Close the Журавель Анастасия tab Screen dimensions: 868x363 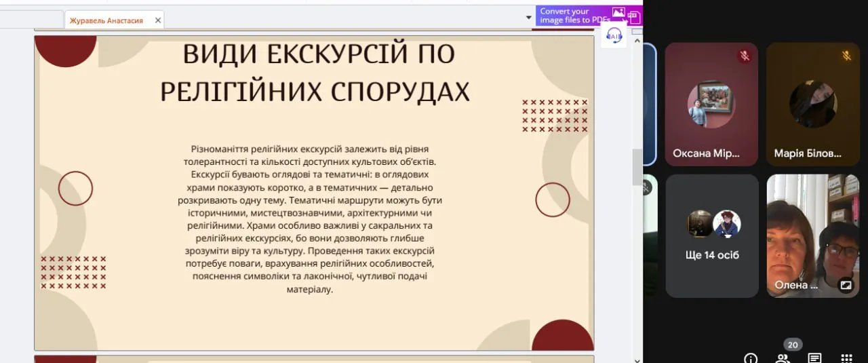tap(158, 20)
